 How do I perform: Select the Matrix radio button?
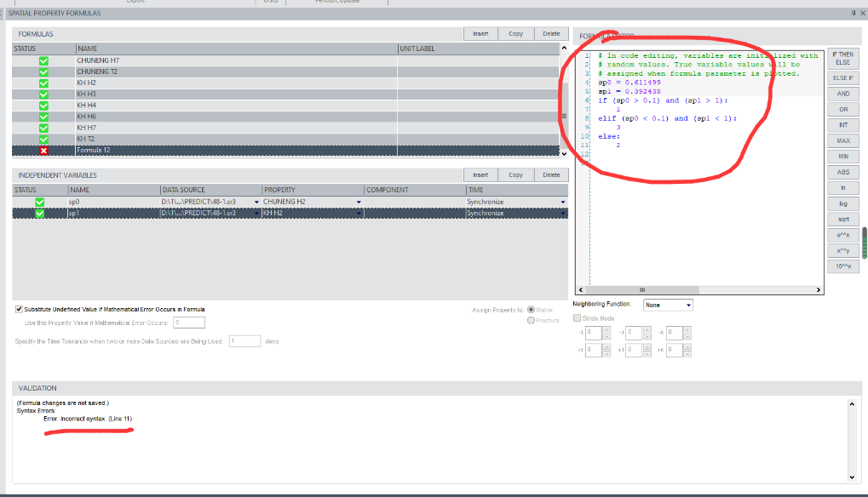pos(532,310)
